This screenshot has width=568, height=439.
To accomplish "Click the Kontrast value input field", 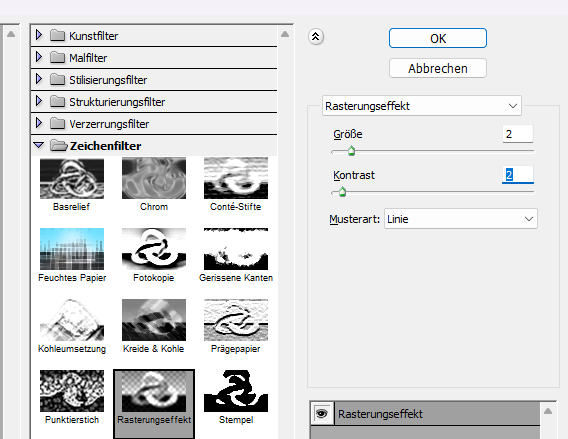I will pyautogui.click(x=518, y=175).
